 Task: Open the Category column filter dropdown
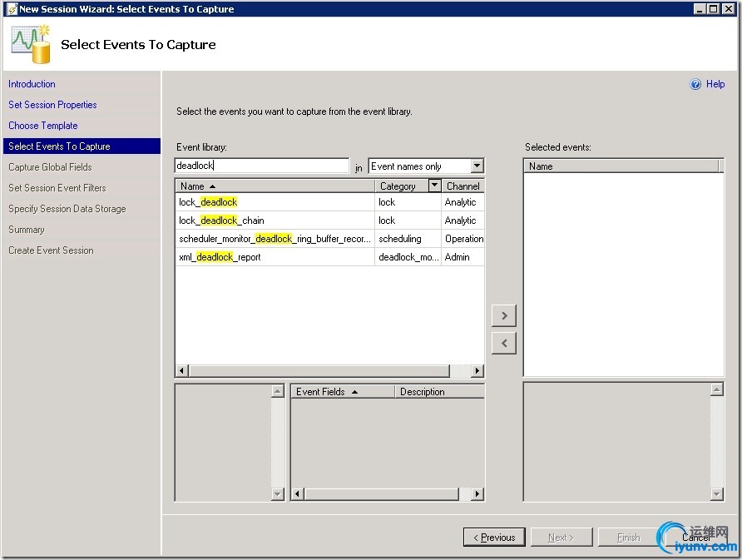(434, 186)
